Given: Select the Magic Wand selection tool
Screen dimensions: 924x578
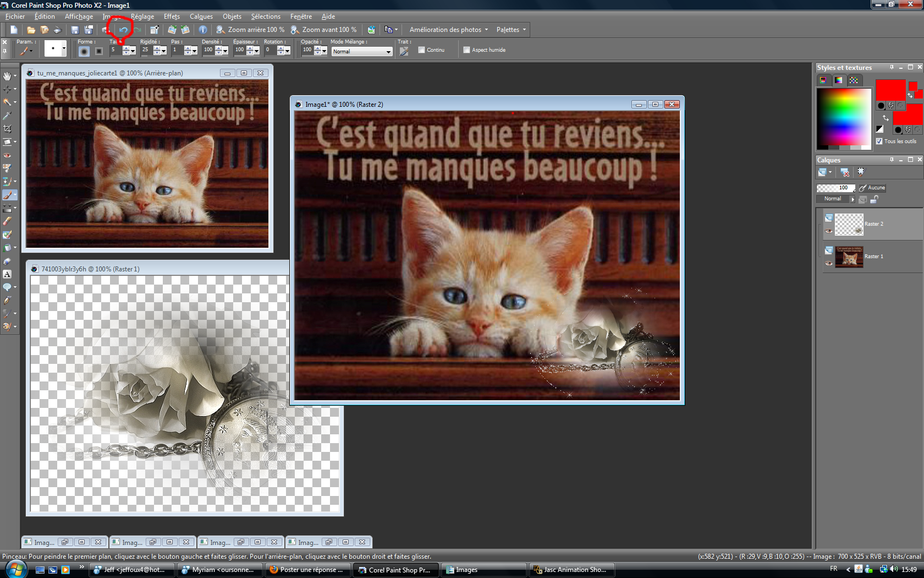Looking at the screenshot, I should (x=7, y=102).
